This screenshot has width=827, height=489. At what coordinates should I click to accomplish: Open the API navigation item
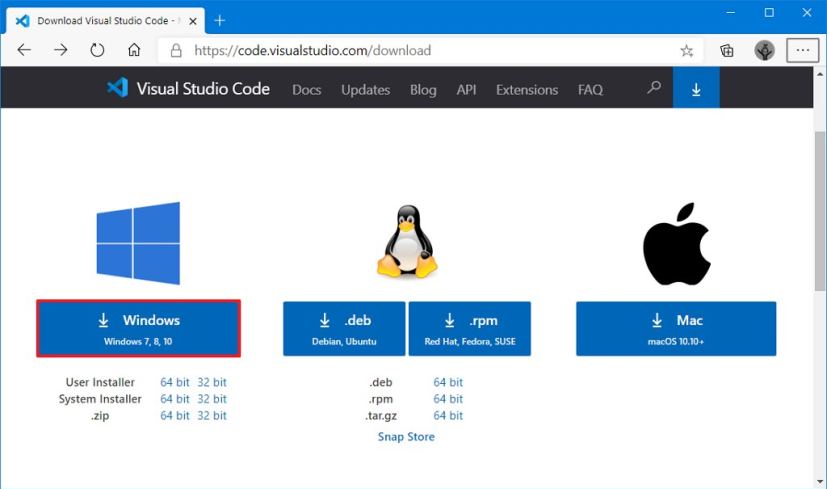466,90
